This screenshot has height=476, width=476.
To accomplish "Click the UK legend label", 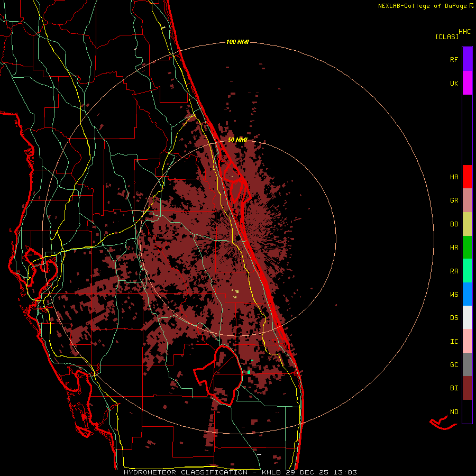I will click(x=454, y=83).
